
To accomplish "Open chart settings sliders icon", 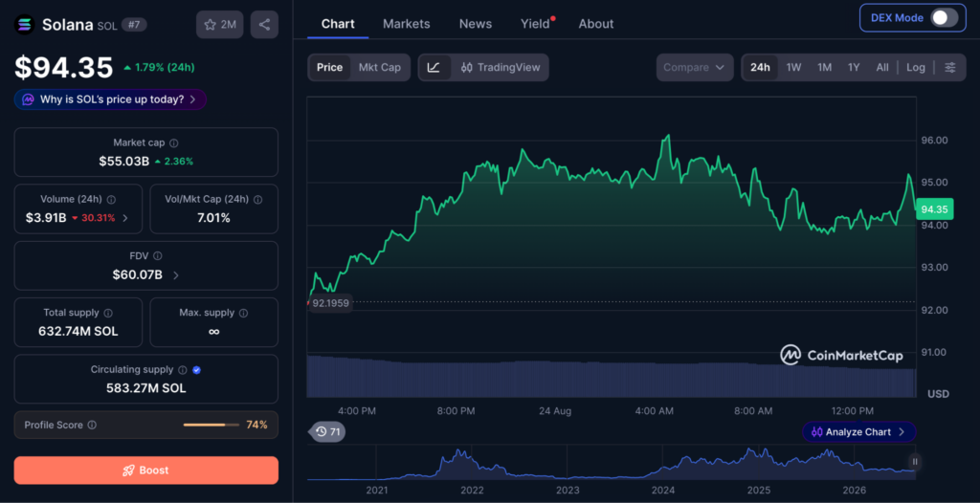I will [x=950, y=68].
